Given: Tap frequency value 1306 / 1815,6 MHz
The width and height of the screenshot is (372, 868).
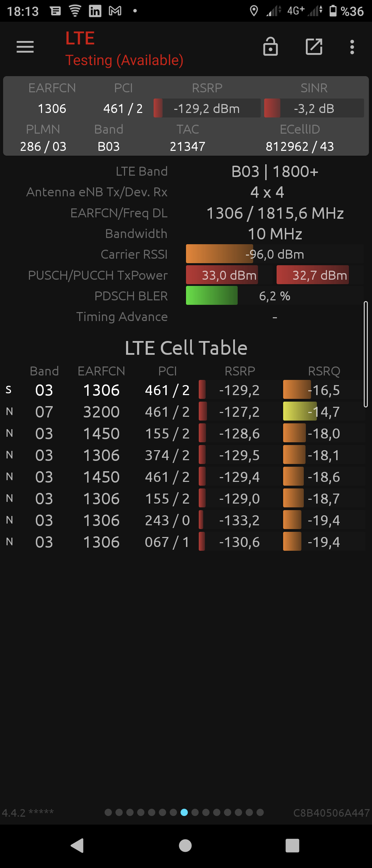Looking at the screenshot, I should [275, 213].
